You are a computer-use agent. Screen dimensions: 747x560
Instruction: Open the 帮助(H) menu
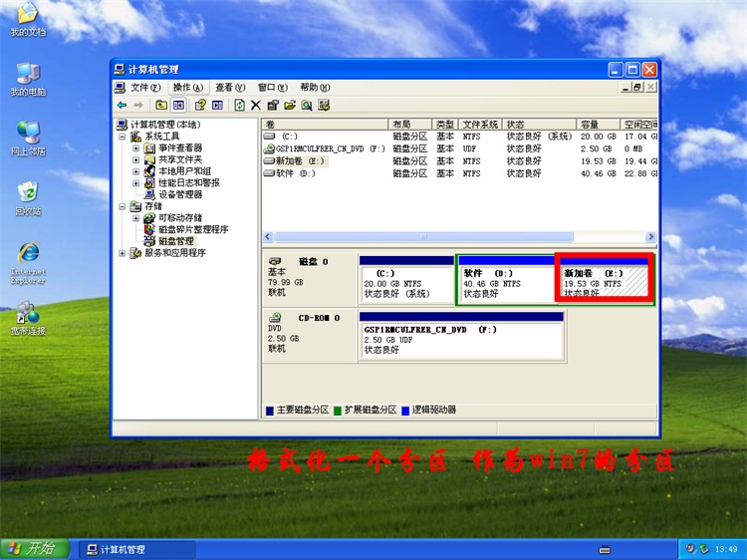[x=315, y=88]
